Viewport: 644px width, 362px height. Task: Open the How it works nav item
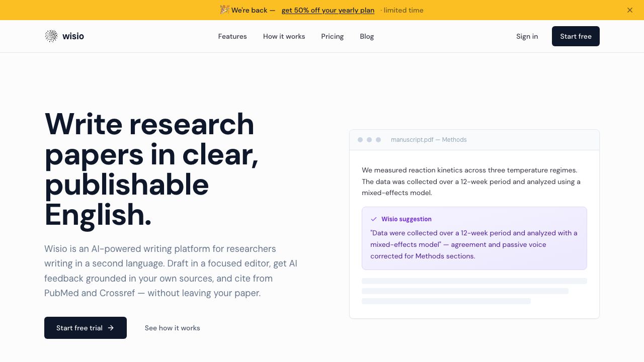pos(284,36)
